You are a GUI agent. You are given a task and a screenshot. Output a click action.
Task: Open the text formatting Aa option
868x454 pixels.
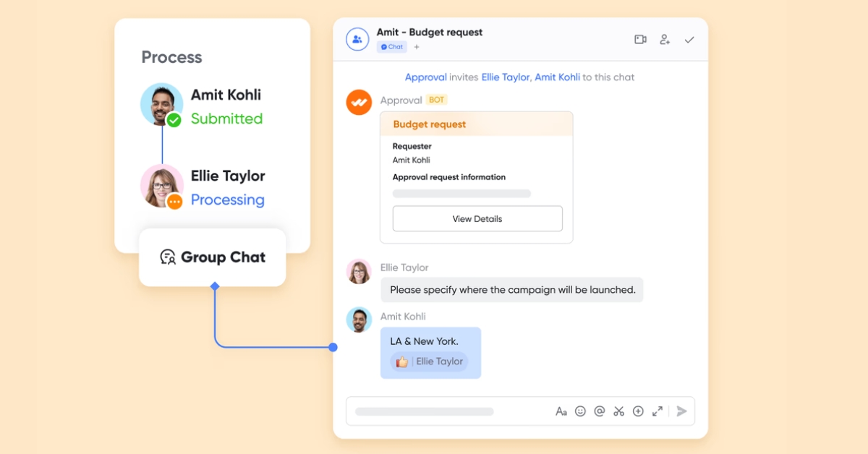[561, 411]
